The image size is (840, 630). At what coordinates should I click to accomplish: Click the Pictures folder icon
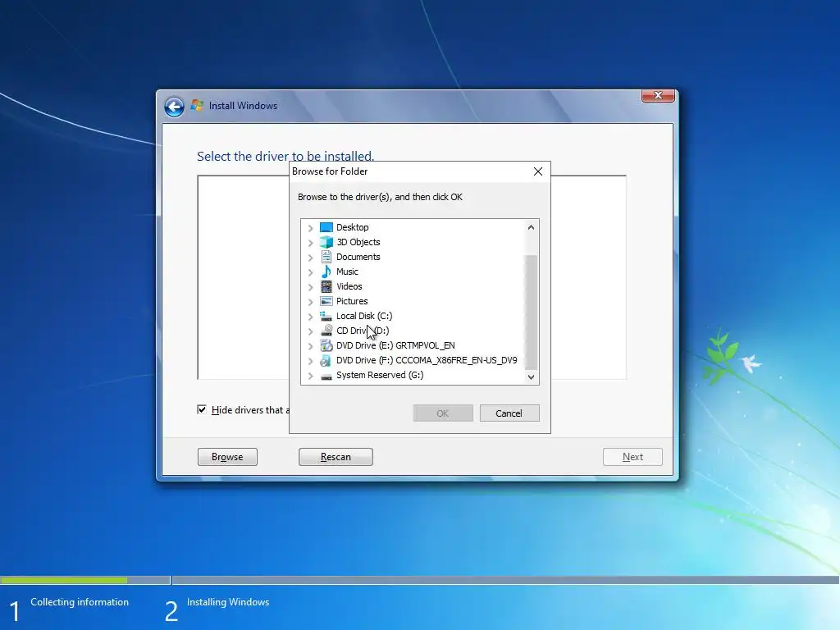coord(326,301)
